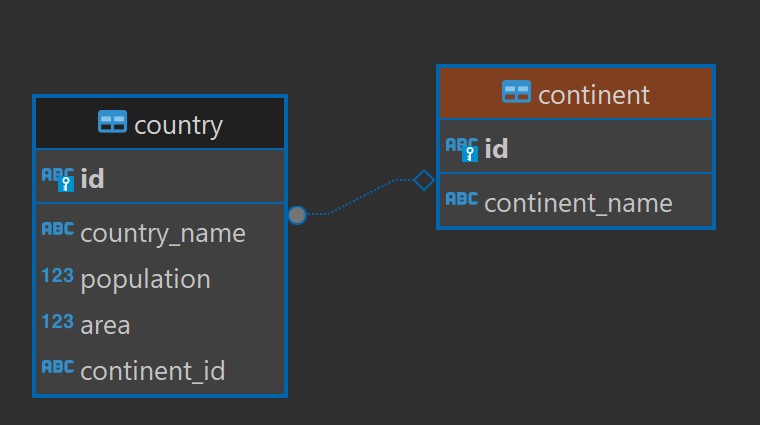Select the continent table title
This screenshot has height=425, width=760.
594,95
